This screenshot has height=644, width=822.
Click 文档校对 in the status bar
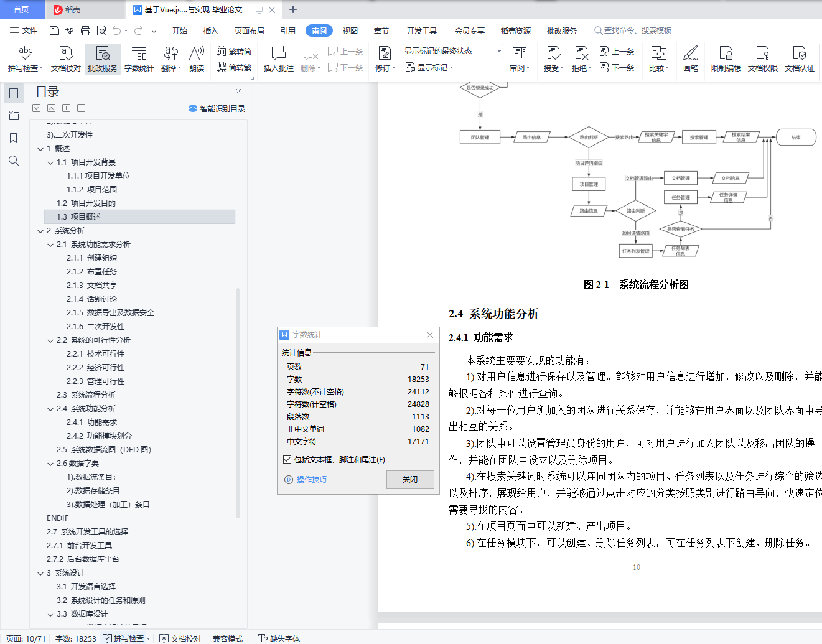tap(180, 638)
